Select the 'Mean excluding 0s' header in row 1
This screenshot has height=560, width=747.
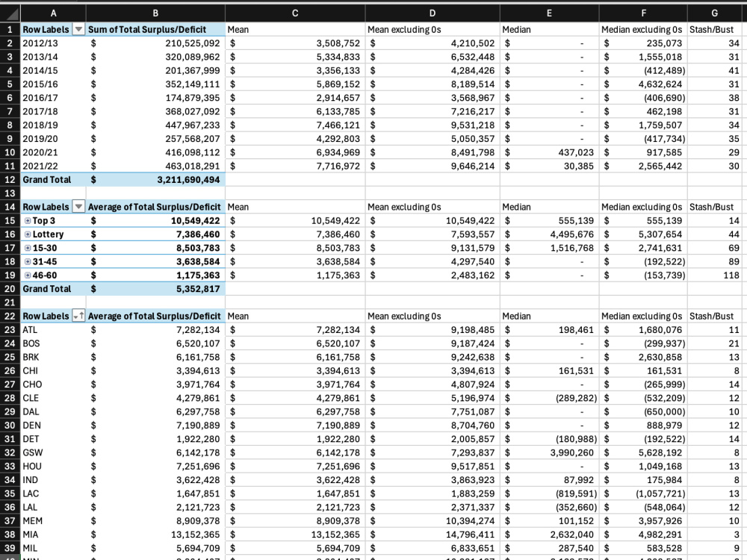432,30
